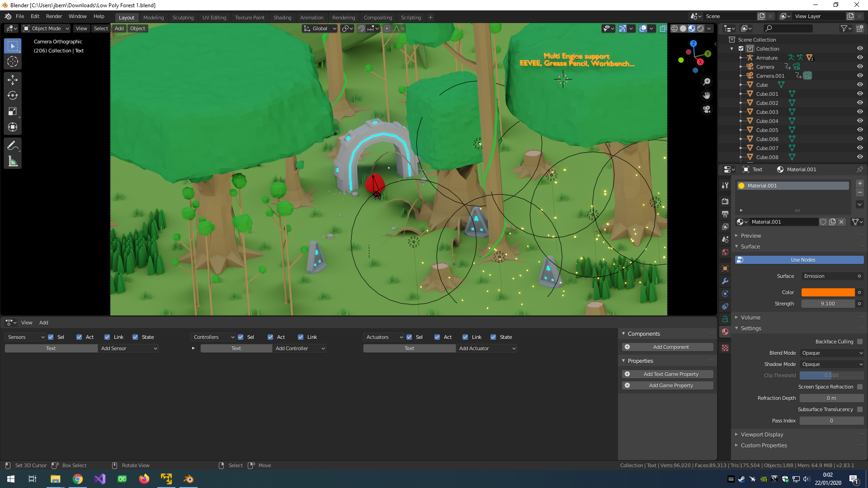Click the orange emission Color swatch
This screenshot has height=488, width=868.
[x=828, y=292]
